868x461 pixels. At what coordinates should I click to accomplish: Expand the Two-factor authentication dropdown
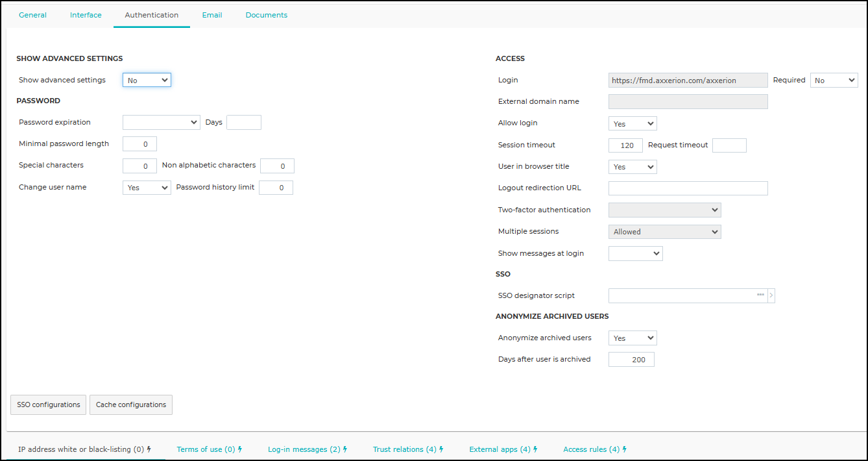tap(665, 210)
